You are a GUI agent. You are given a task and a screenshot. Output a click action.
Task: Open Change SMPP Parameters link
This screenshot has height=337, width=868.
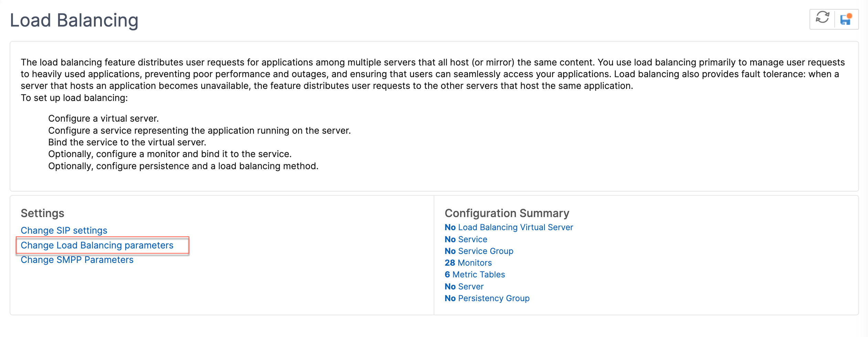(x=77, y=260)
